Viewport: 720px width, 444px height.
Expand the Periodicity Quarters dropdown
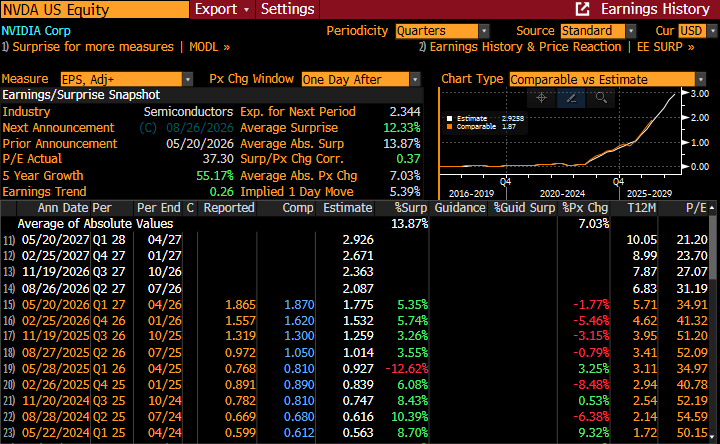coord(484,31)
